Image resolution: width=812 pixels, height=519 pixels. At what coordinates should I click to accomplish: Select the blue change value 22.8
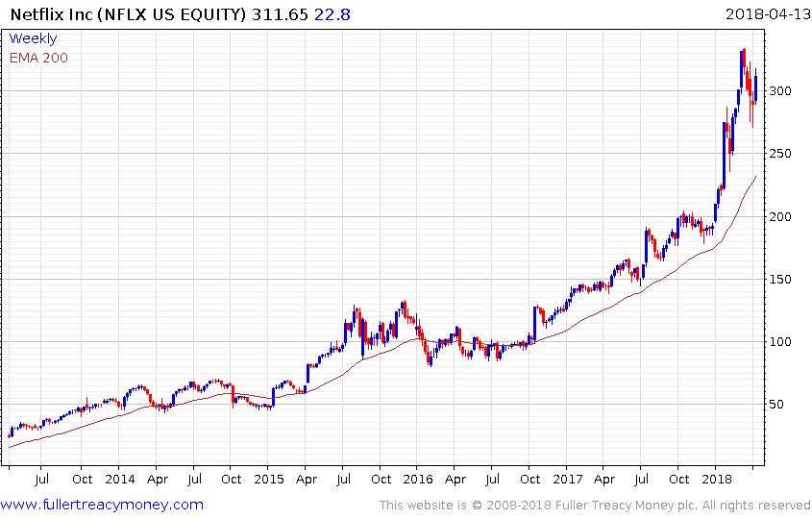(x=332, y=14)
